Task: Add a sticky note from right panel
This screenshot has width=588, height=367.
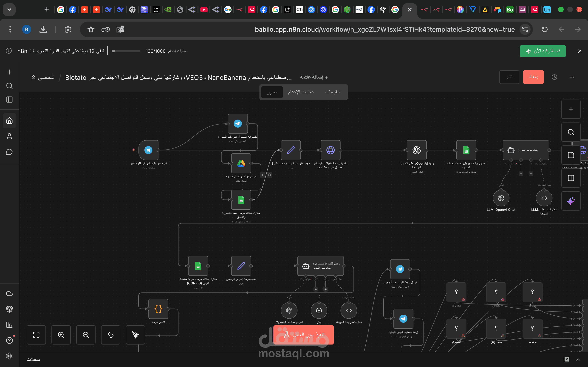Action: point(571,155)
